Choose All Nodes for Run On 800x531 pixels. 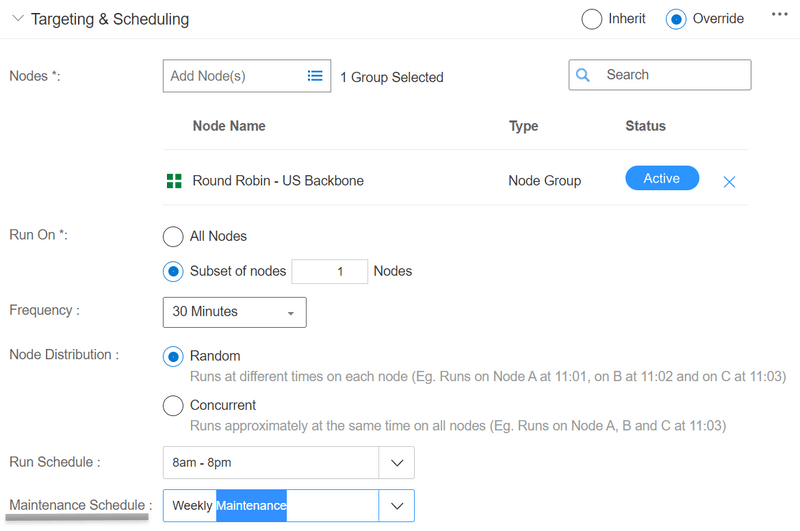click(x=173, y=237)
